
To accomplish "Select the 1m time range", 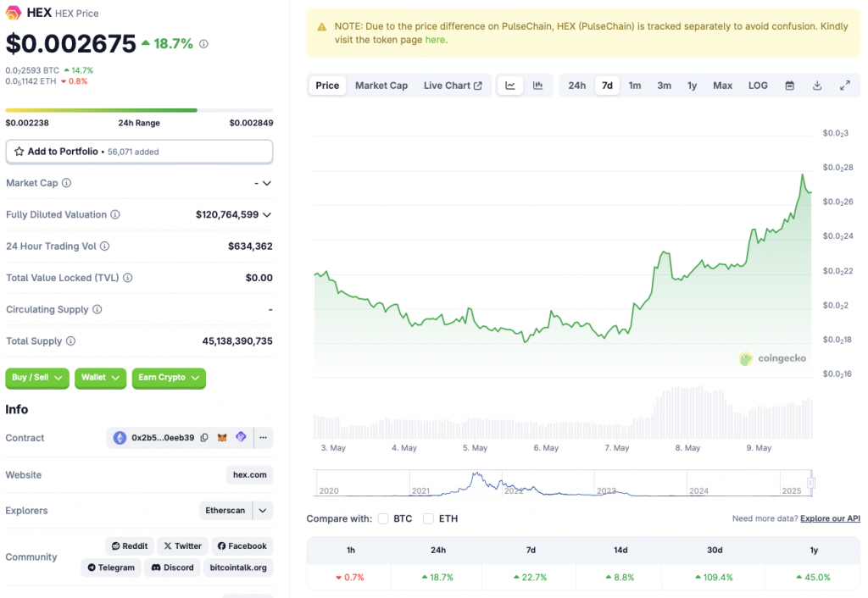I will point(634,86).
